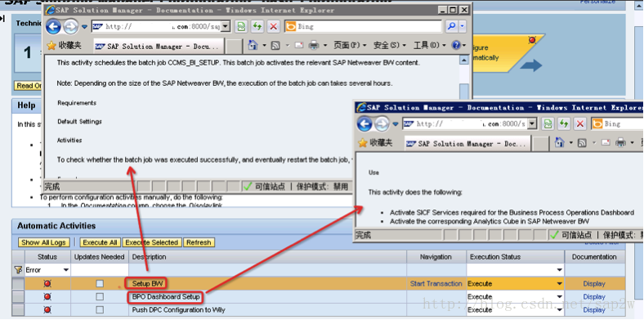Go forward in the first IE window
The image size is (644, 320).
[70, 27]
